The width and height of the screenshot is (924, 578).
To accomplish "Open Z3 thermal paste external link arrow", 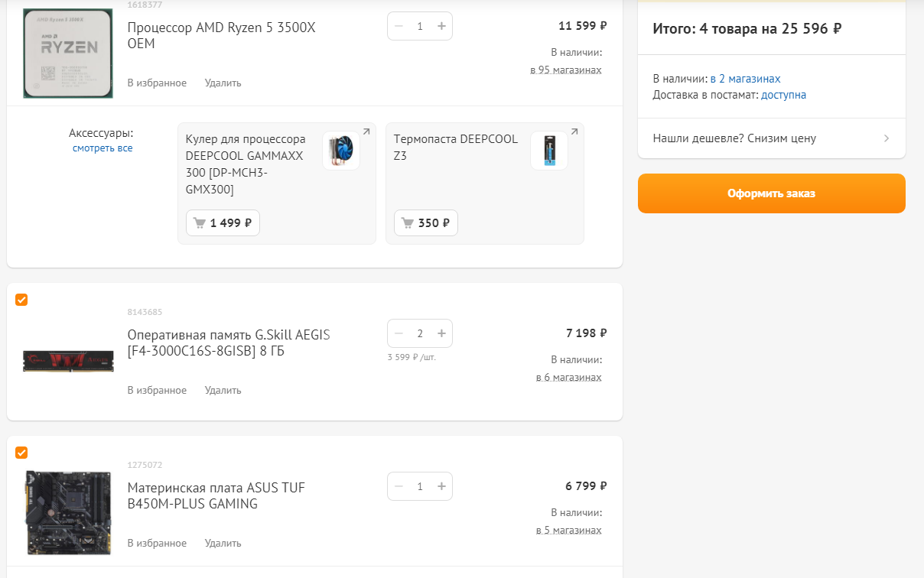I will [574, 132].
